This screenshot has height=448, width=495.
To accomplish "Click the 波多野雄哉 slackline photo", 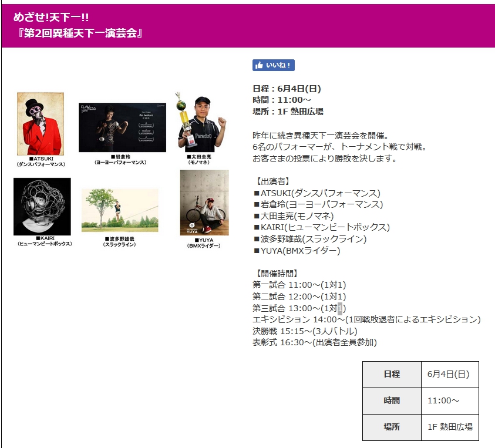I will [120, 210].
